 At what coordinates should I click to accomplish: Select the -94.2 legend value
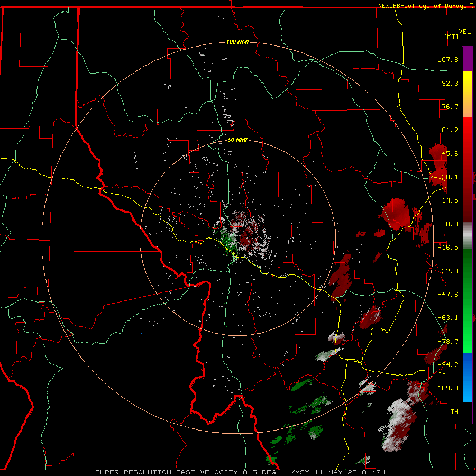point(448,364)
